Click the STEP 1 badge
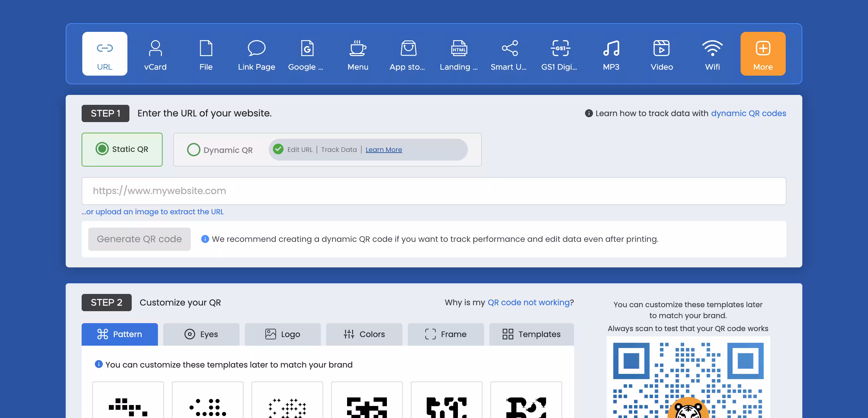Image resolution: width=868 pixels, height=418 pixels. [x=106, y=113]
